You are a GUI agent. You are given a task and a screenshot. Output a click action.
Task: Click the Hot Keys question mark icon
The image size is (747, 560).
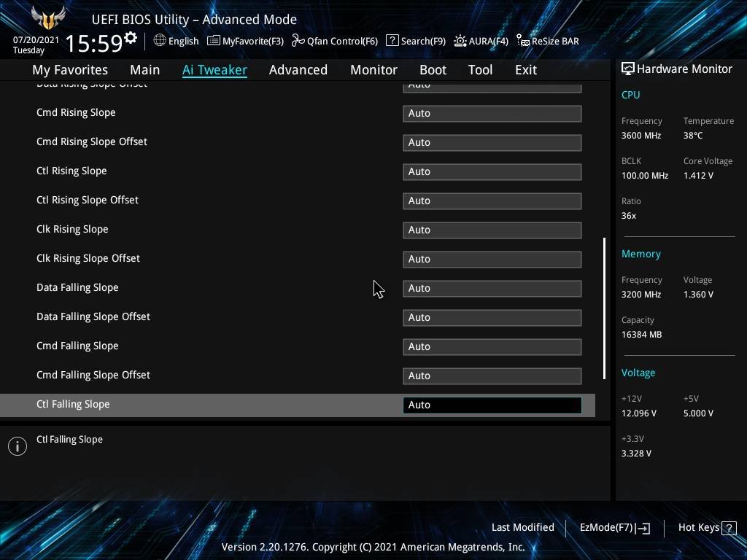point(727,528)
